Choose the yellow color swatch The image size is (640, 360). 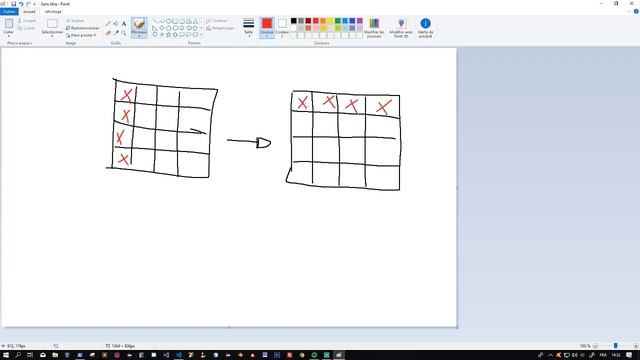[x=330, y=21]
